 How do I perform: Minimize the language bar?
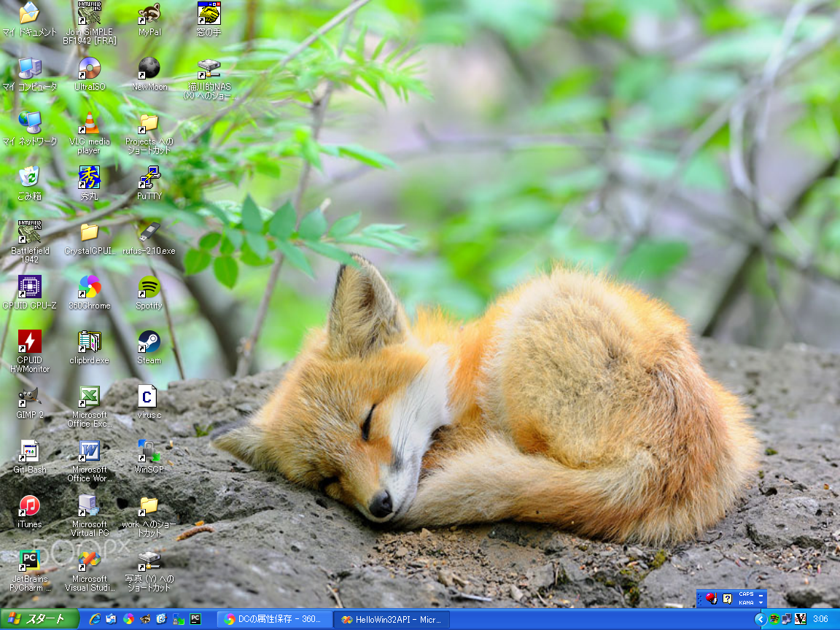[x=761, y=595]
